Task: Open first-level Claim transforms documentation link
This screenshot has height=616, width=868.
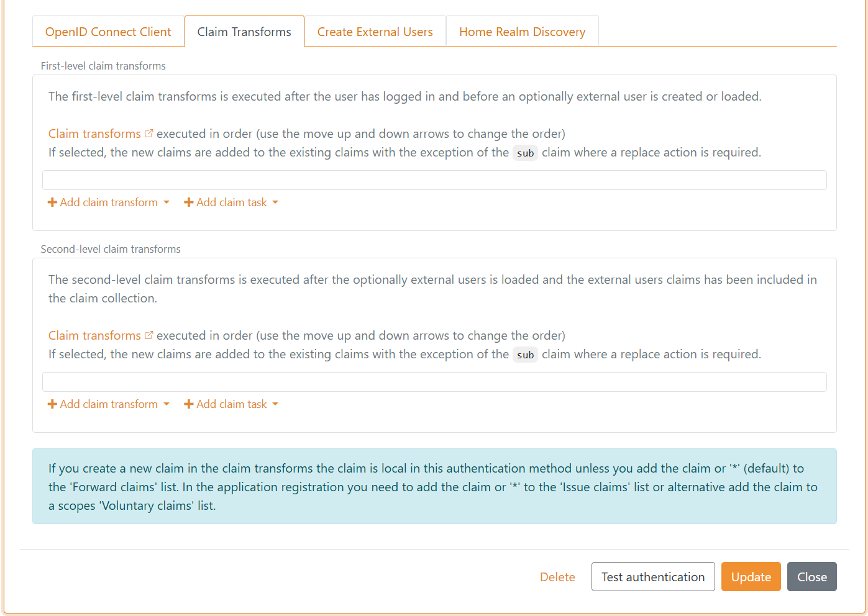Action: tap(94, 134)
